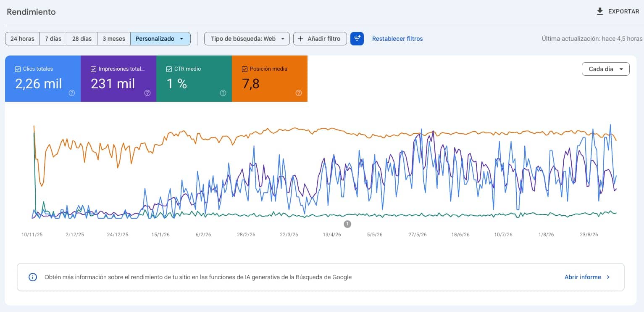Click the EXPORTAR button label
The height and width of the screenshot is (312, 644).
tap(623, 12)
